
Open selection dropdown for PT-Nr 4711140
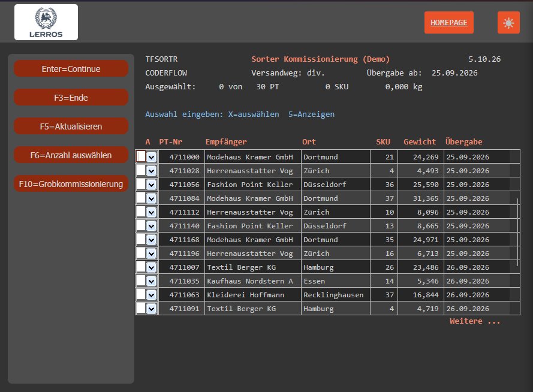coord(151,226)
